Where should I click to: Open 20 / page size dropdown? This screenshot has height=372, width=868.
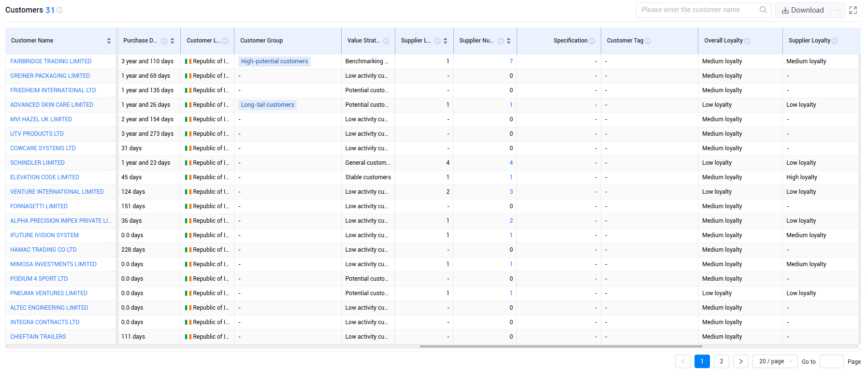(x=775, y=361)
